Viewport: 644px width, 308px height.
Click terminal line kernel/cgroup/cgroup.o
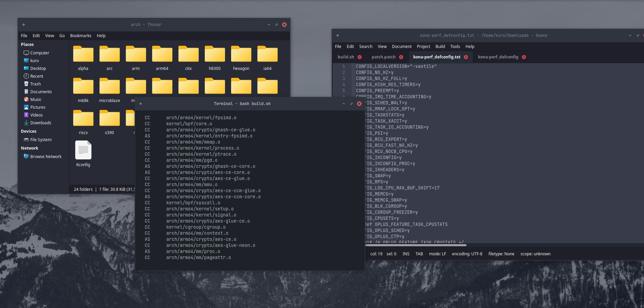(196, 227)
